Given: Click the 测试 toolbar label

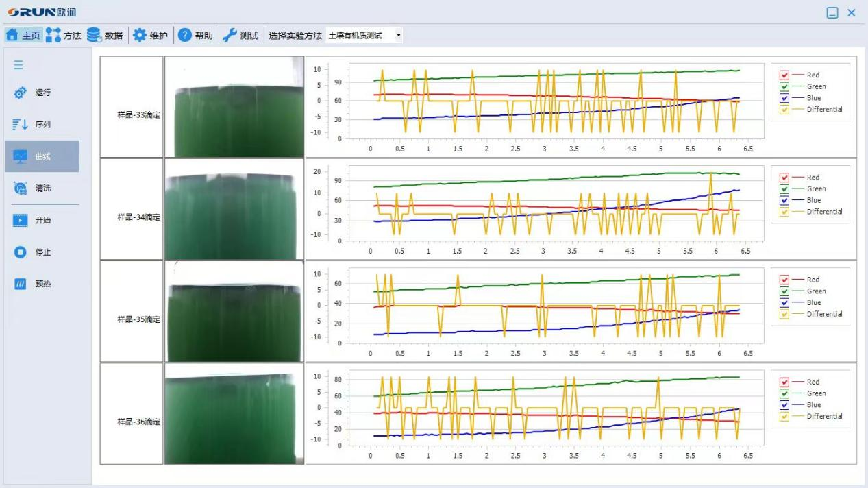Looking at the screenshot, I should [x=249, y=36].
